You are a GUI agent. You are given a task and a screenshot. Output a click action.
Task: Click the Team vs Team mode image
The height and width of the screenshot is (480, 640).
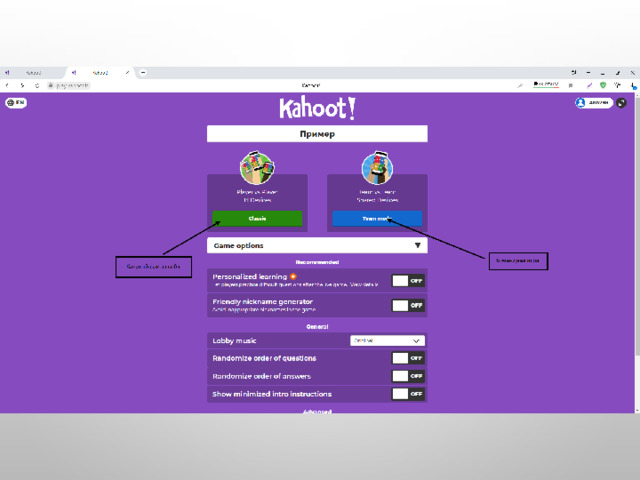[x=377, y=167]
